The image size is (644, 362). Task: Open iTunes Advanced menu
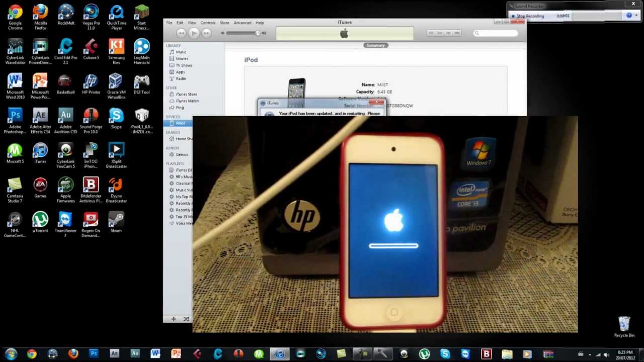point(242,23)
